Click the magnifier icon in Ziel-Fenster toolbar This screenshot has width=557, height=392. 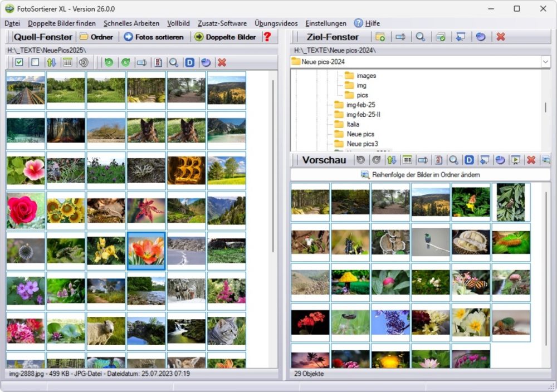click(x=421, y=37)
